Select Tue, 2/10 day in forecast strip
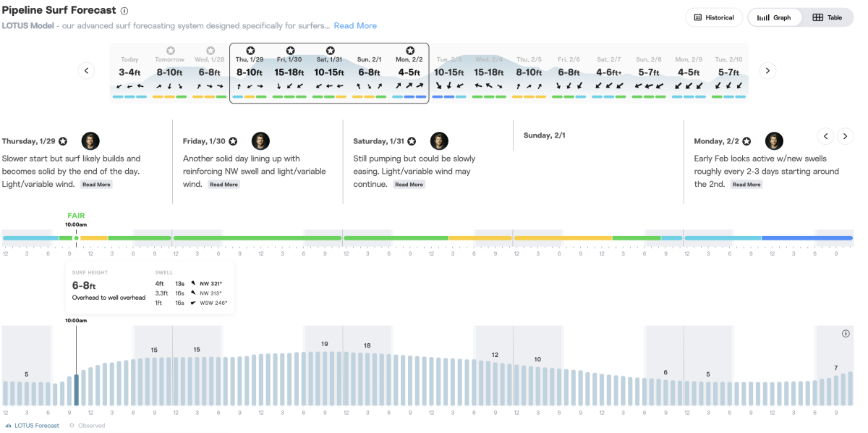Viewport: 868px width, 433px height. click(x=728, y=72)
